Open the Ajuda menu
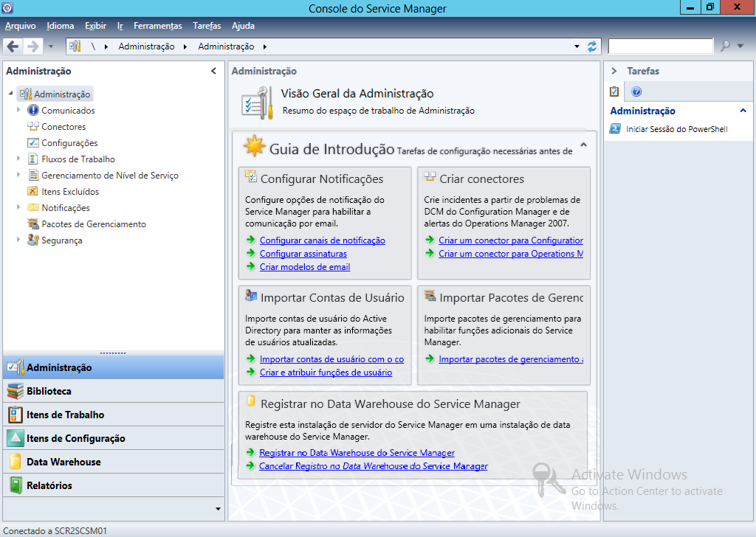This screenshot has height=537, width=756. click(243, 26)
